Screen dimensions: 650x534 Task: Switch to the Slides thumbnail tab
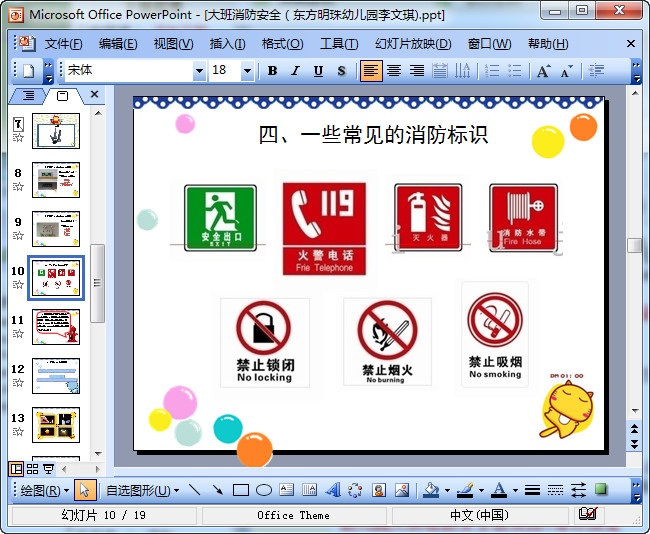click(62, 96)
